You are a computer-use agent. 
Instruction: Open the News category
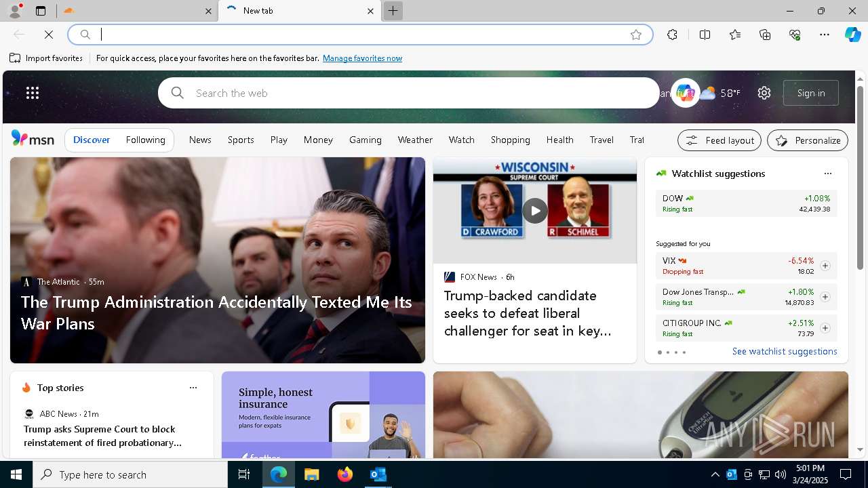click(x=200, y=140)
